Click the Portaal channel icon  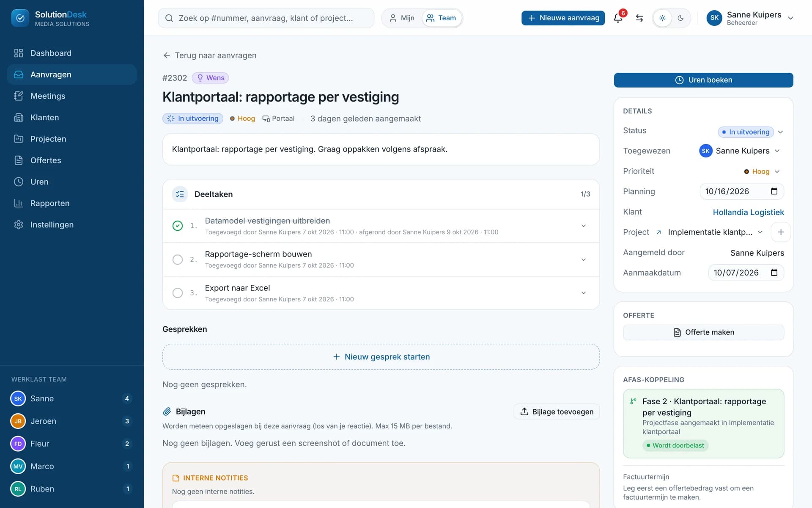pos(266,119)
